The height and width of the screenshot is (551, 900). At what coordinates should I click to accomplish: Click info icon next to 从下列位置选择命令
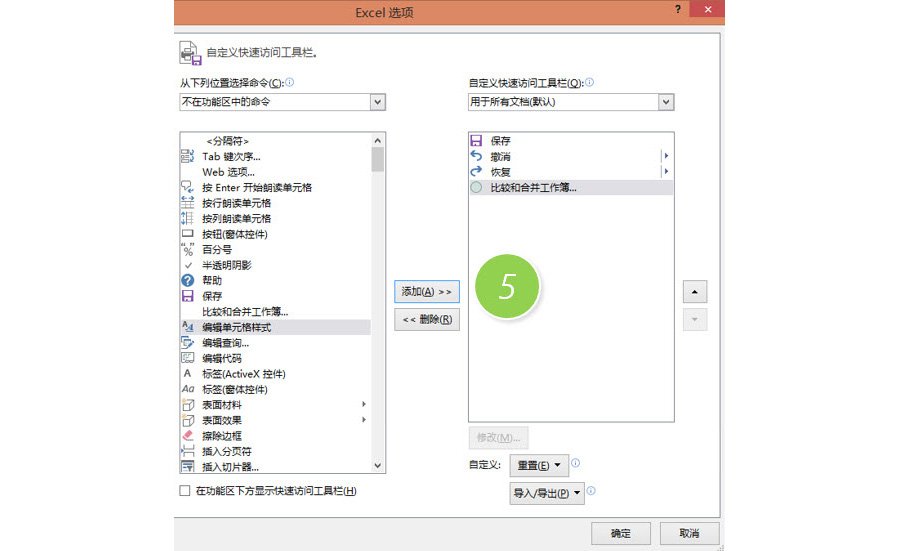290,82
